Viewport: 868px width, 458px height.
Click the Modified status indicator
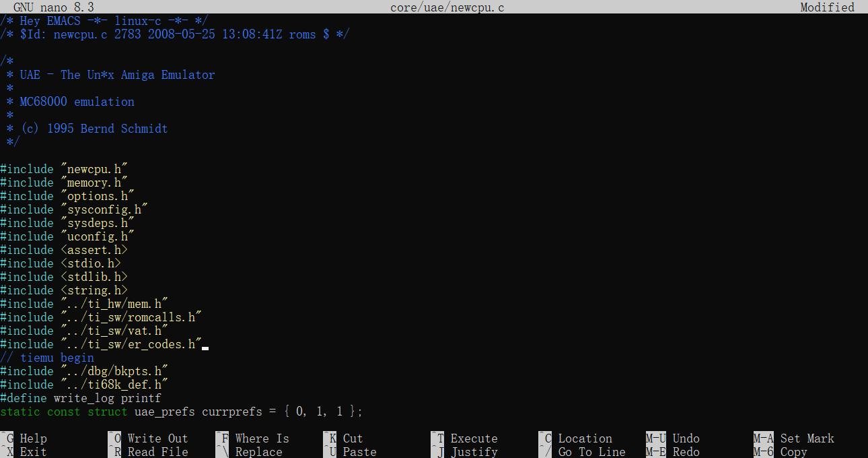(x=827, y=7)
